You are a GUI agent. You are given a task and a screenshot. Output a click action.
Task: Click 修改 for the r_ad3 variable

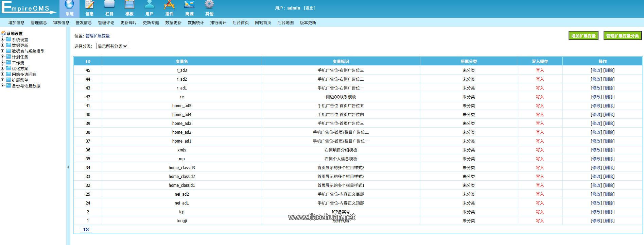click(x=596, y=70)
